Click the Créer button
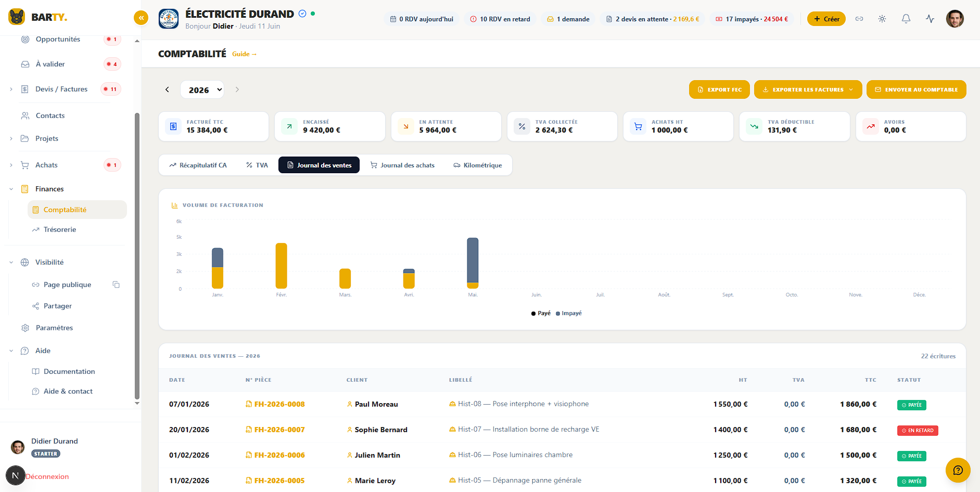 point(826,19)
